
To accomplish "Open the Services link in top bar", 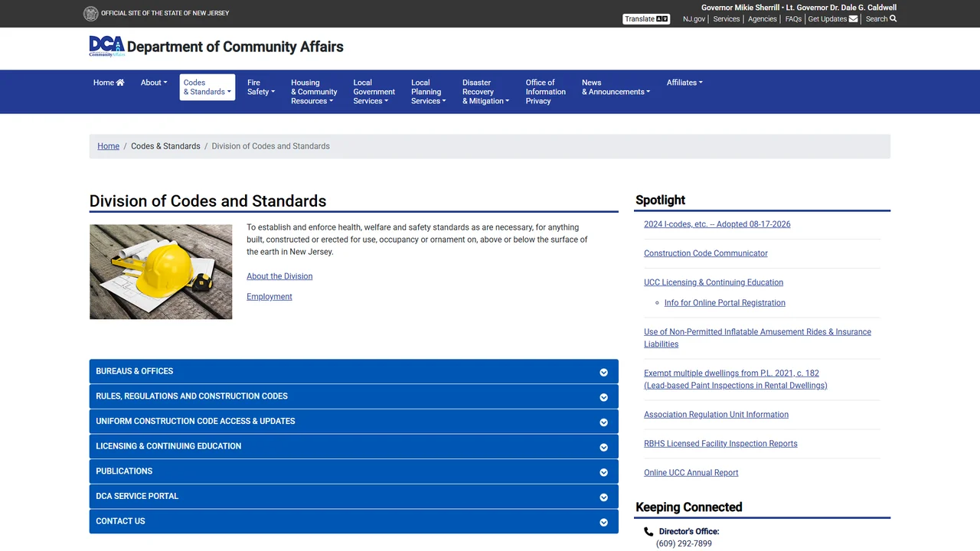I will (727, 19).
